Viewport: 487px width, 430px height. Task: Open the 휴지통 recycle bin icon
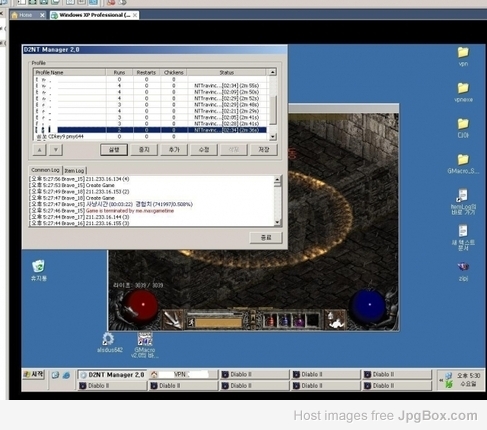coord(39,270)
